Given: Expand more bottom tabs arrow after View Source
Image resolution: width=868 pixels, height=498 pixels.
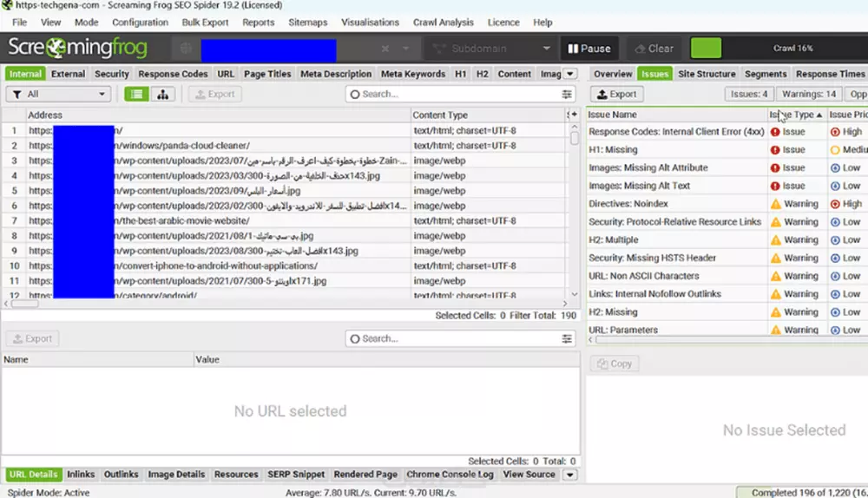Looking at the screenshot, I should pyautogui.click(x=569, y=475).
